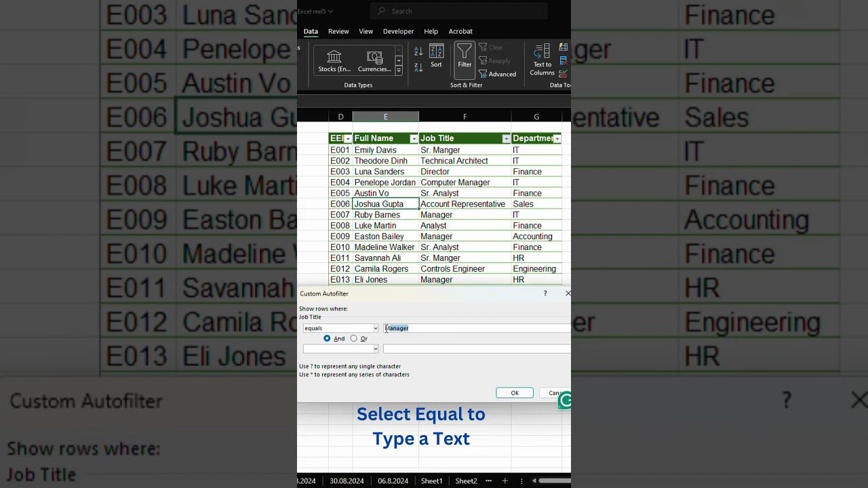868x488 pixels.
Task: Open the Job Title filter dropdown
Action: 506,139
